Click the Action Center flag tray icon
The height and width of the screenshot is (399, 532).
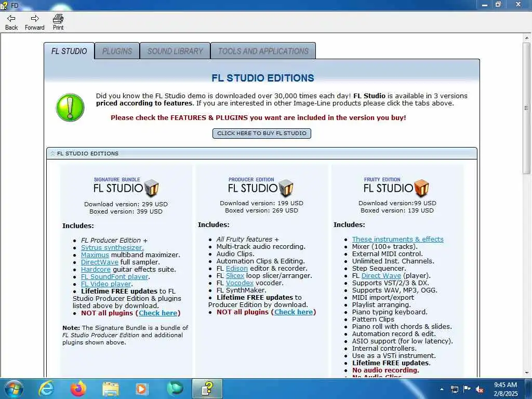(467, 389)
